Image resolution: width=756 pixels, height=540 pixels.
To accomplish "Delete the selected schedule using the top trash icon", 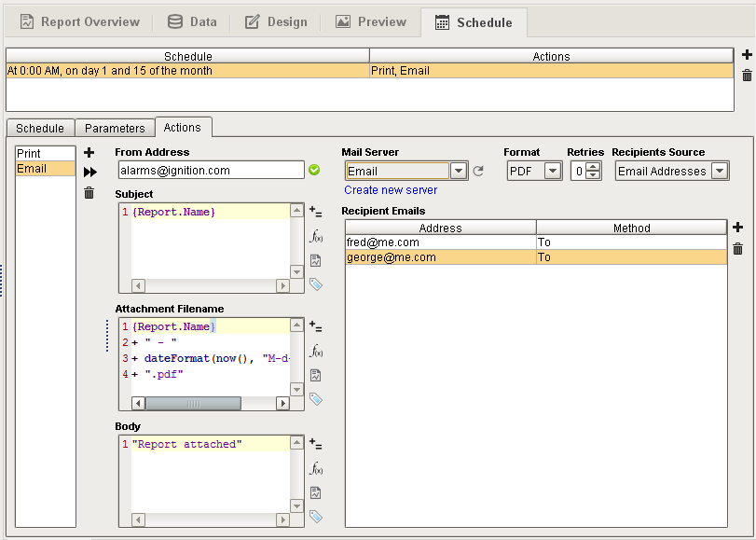I will (x=747, y=76).
